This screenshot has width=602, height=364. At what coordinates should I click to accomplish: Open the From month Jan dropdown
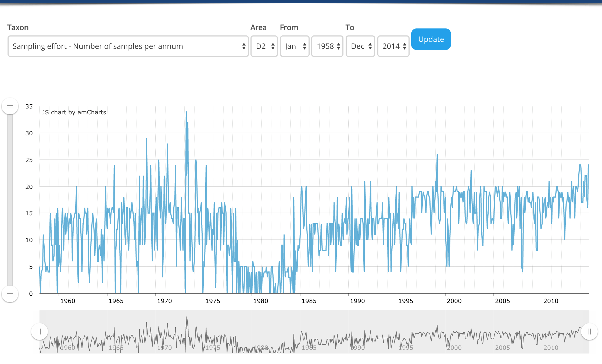pyautogui.click(x=295, y=46)
